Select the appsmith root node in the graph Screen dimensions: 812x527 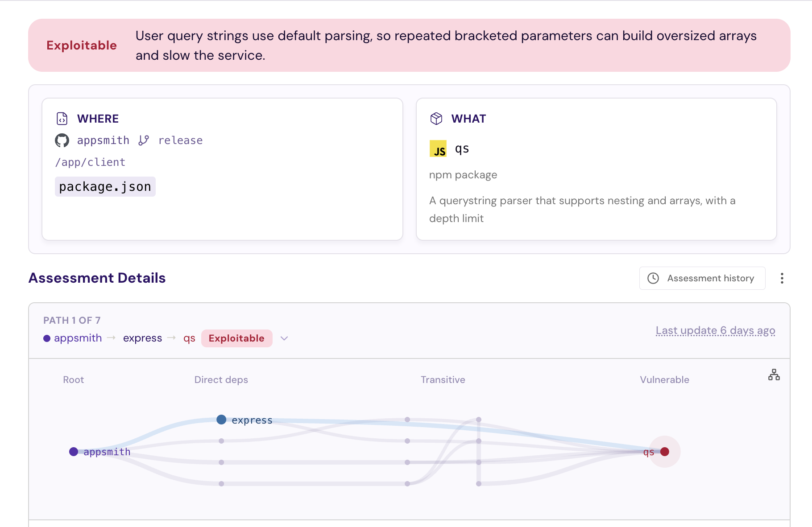[x=74, y=452]
